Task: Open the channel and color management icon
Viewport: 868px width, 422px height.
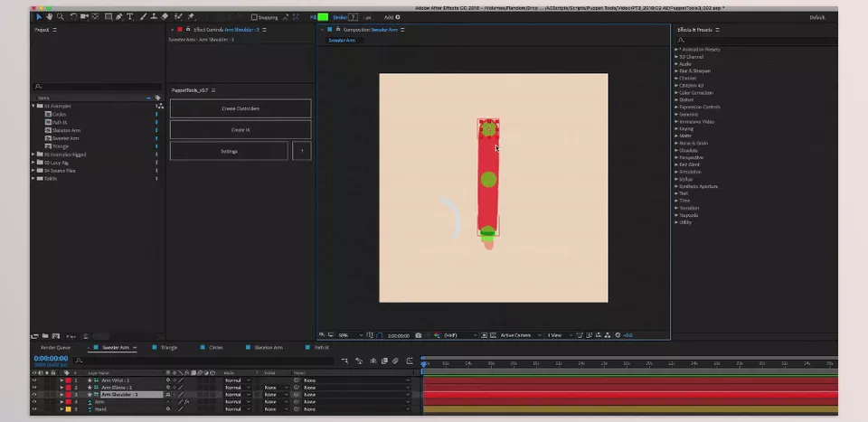Action: [x=437, y=335]
